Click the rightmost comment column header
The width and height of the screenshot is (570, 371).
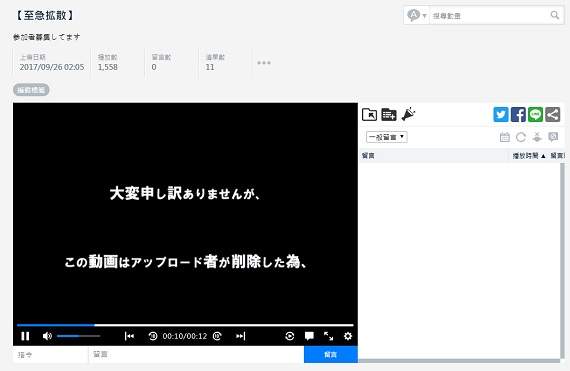(x=557, y=156)
